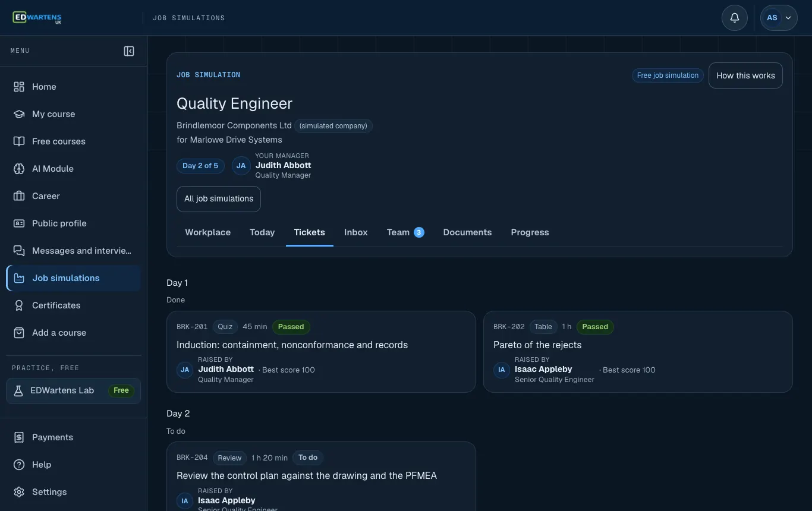Open Pareto of the rejects ticket
This screenshot has height=511, width=812.
coord(638,352)
